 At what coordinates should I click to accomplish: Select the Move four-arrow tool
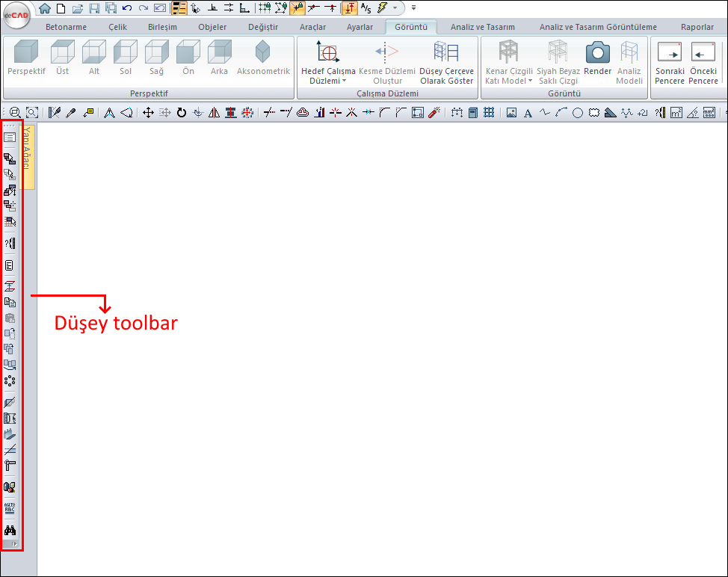pyautogui.click(x=148, y=112)
